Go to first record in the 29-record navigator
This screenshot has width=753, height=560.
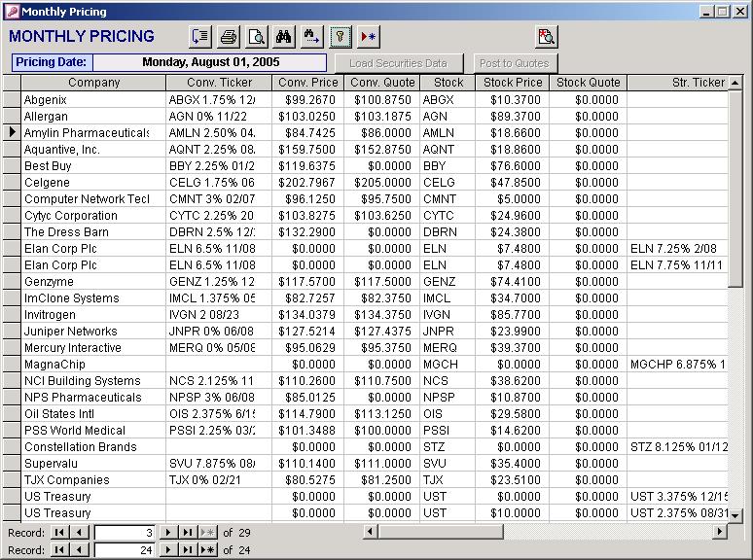[x=59, y=533]
